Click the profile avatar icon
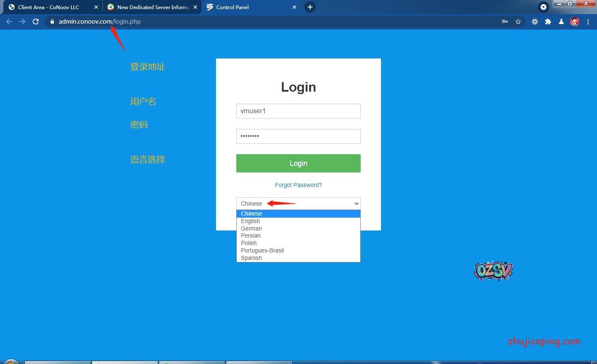This screenshot has height=364, width=597. (575, 22)
